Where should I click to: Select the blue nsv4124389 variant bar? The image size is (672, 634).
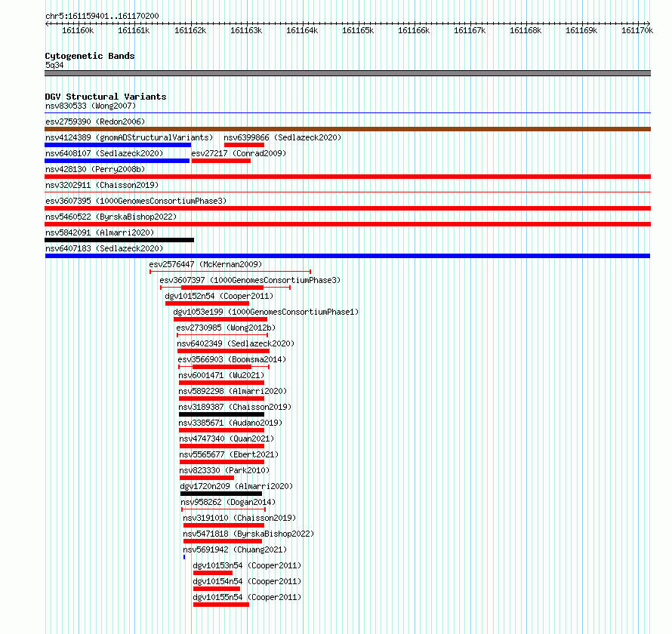(x=118, y=145)
